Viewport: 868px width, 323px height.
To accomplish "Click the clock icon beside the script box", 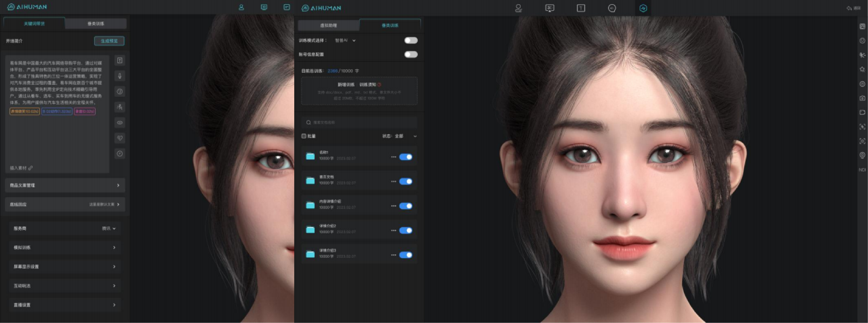I will click(120, 153).
